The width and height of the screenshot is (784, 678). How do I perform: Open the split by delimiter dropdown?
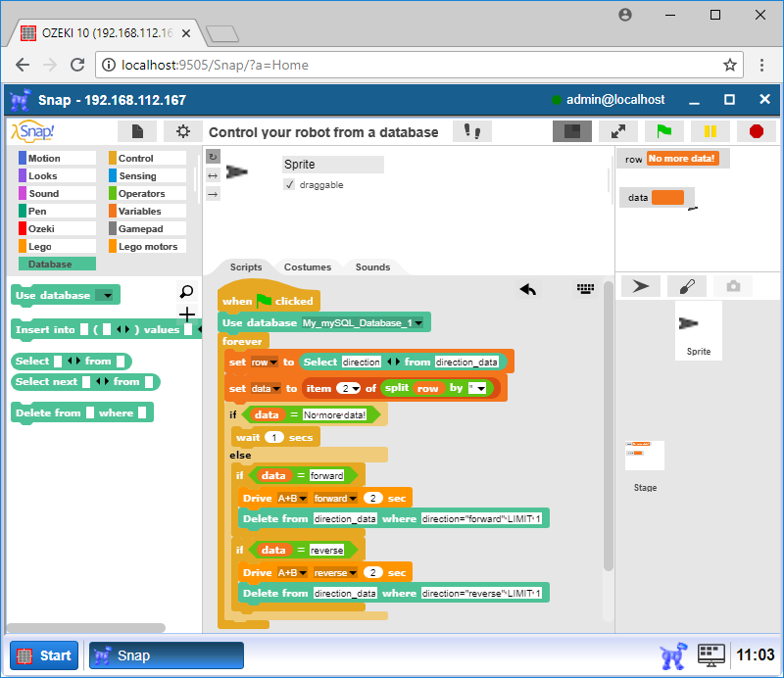(x=481, y=389)
